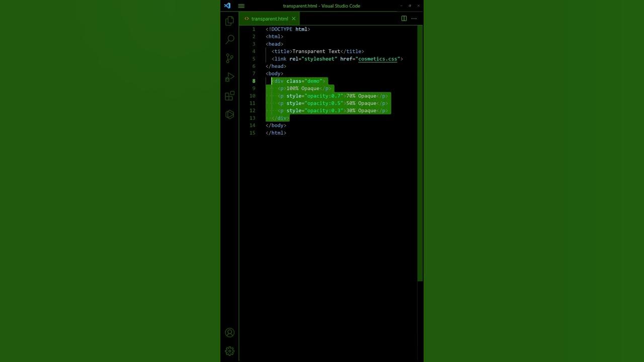Viewport: 644px width, 362px height.
Task: Click line number 8 gutter
Action: 254,81
